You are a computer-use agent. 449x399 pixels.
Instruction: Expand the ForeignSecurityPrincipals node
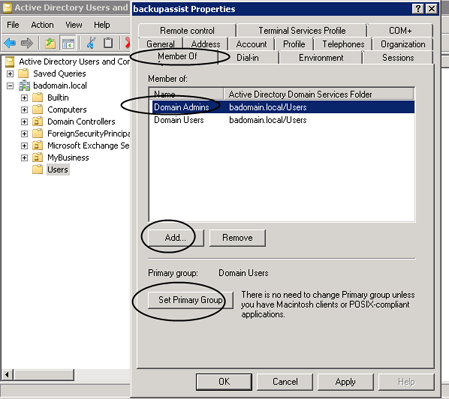point(24,134)
